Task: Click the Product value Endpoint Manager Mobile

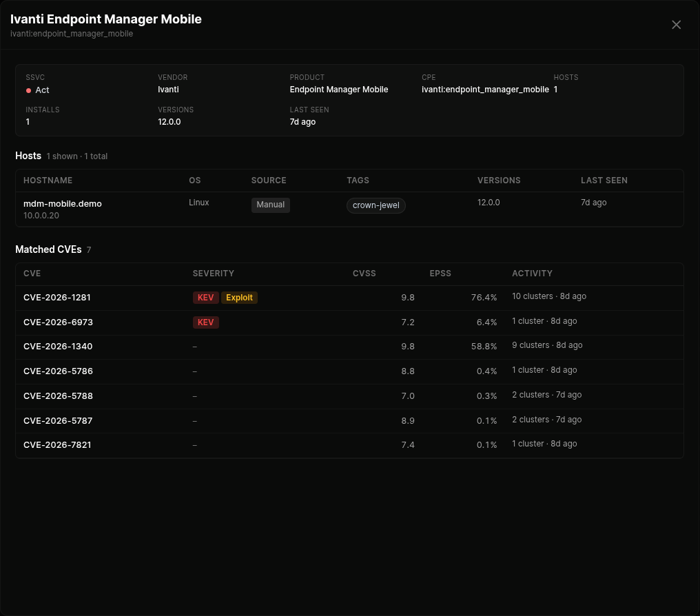Action: (x=339, y=90)
